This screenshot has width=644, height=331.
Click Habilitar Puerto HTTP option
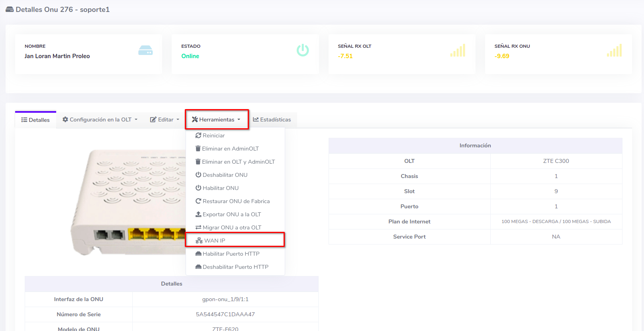[x=231, y=254]
